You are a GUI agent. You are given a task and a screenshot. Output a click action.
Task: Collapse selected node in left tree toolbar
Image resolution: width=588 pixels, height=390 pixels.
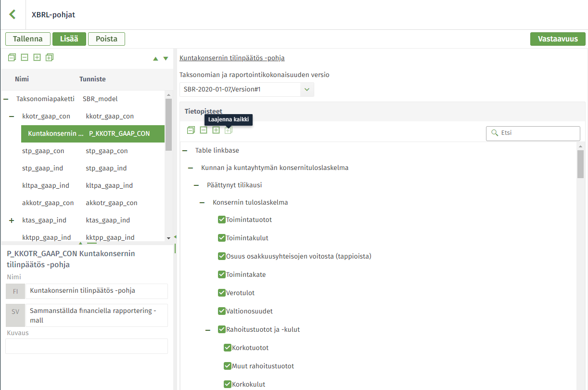pyautogui.click(x=25, y=57)
